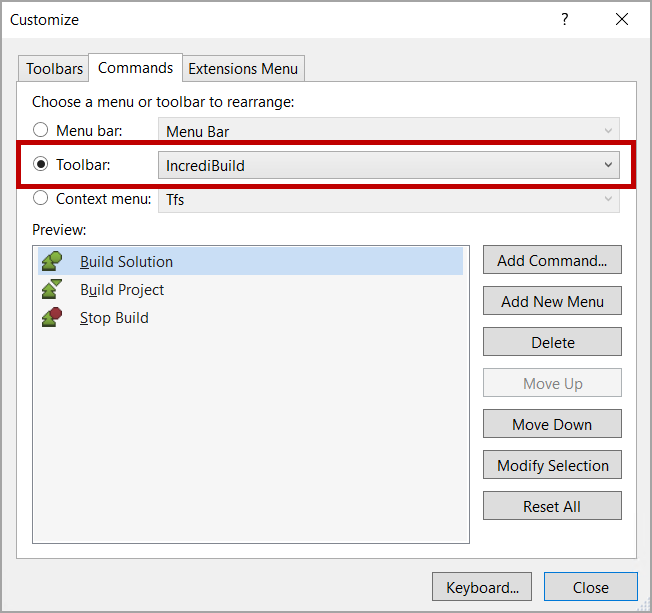The height and width of the screenshot is (613, 652).
Task: Expand the Tfs context menu dropdown
Action: tap(388, 199)
